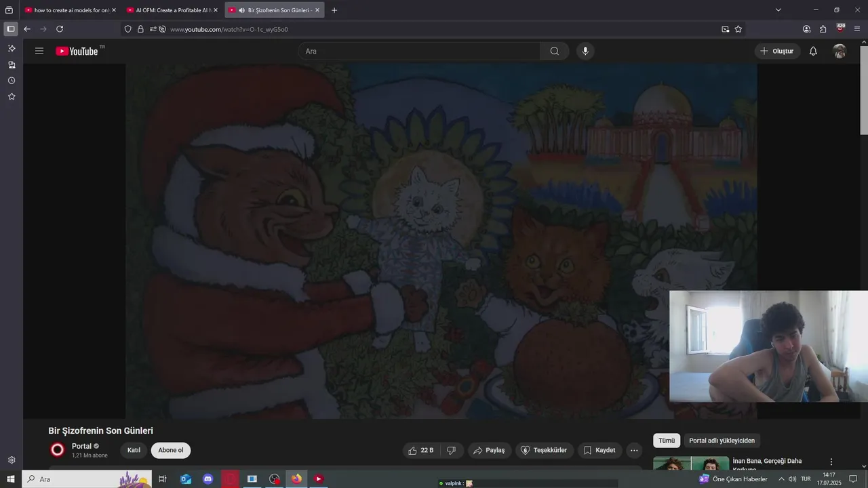Open the extensions puzzle icon
This screenshot has width=868, height=488.
(x=823, y=29)
